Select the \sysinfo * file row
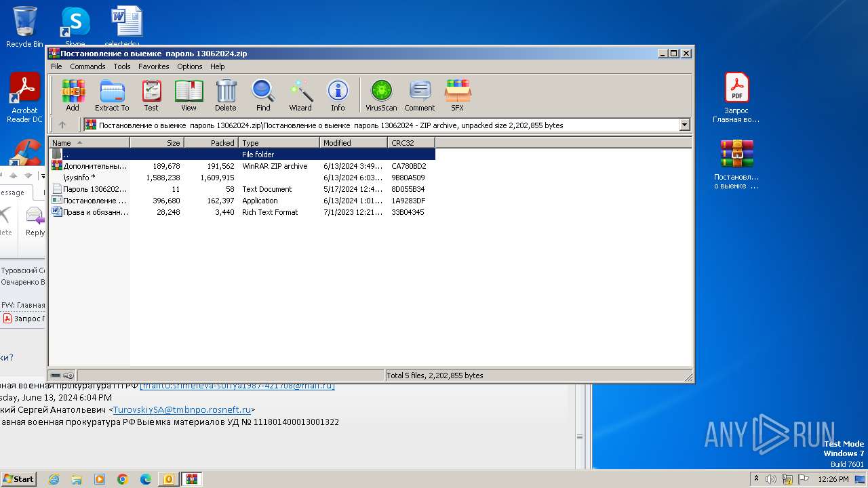This screenshot has width=868, height=488. (x=242, y=178)
